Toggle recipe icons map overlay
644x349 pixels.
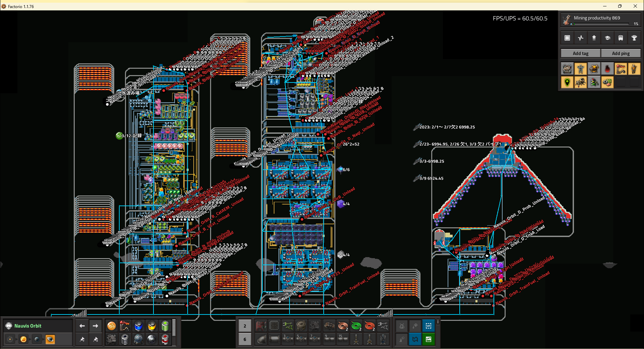[607, 82]
